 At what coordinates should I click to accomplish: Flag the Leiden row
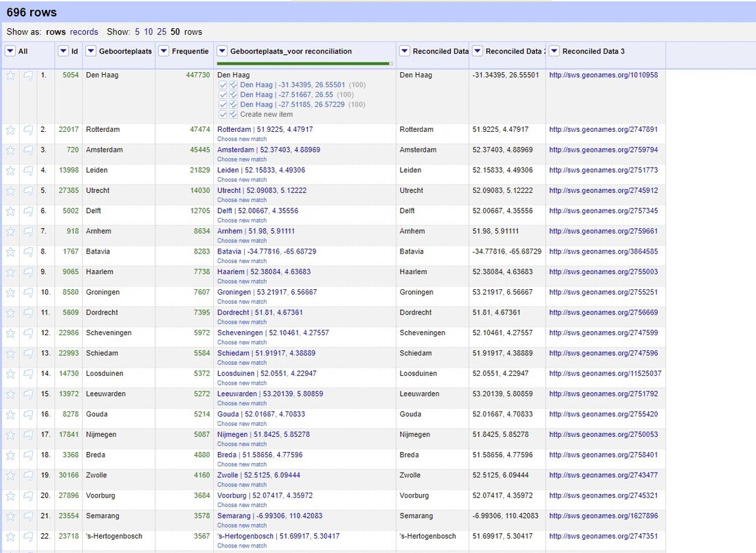click(x=28, y=170)
